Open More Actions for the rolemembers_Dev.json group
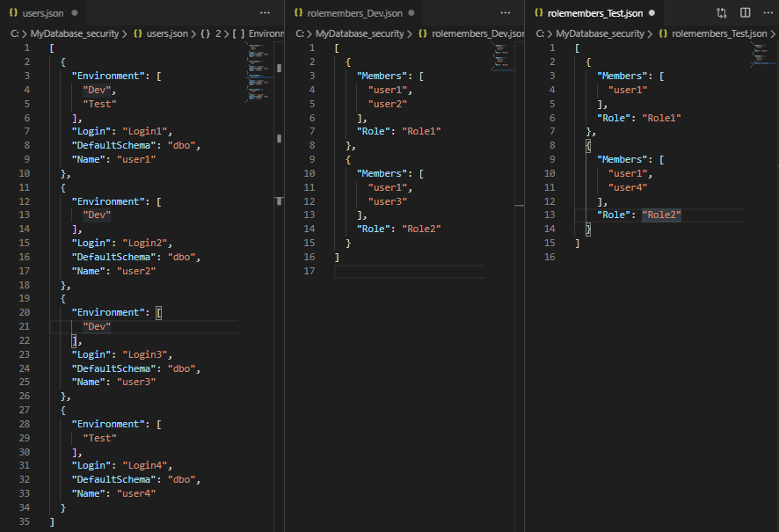The height and width of the screenshot is (532, 779). click(506, 13)
